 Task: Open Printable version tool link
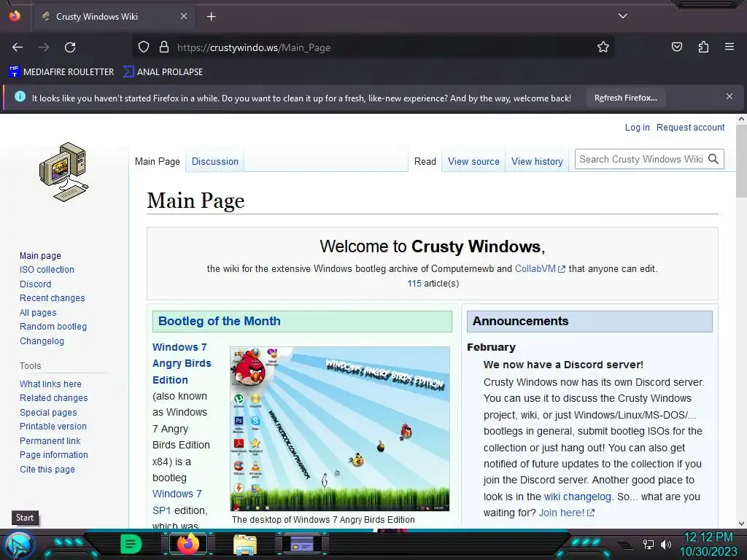53,426
